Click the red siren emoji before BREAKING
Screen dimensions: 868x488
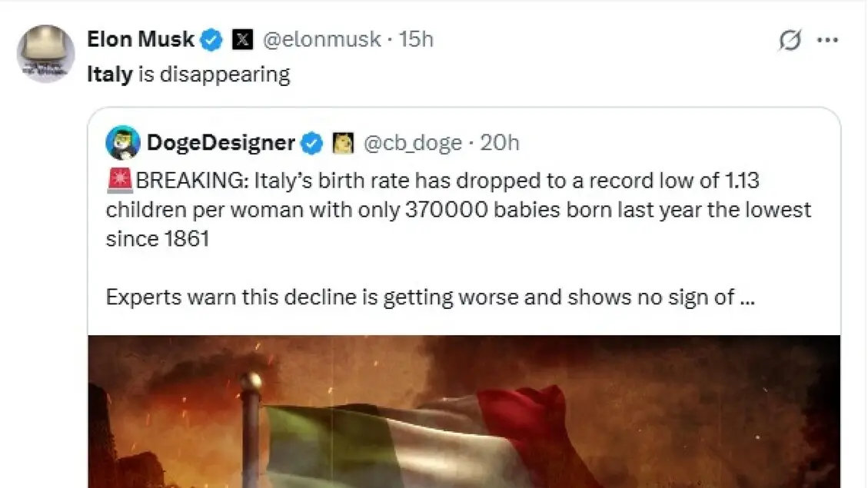pyautogui.click(x=121, y=181)
